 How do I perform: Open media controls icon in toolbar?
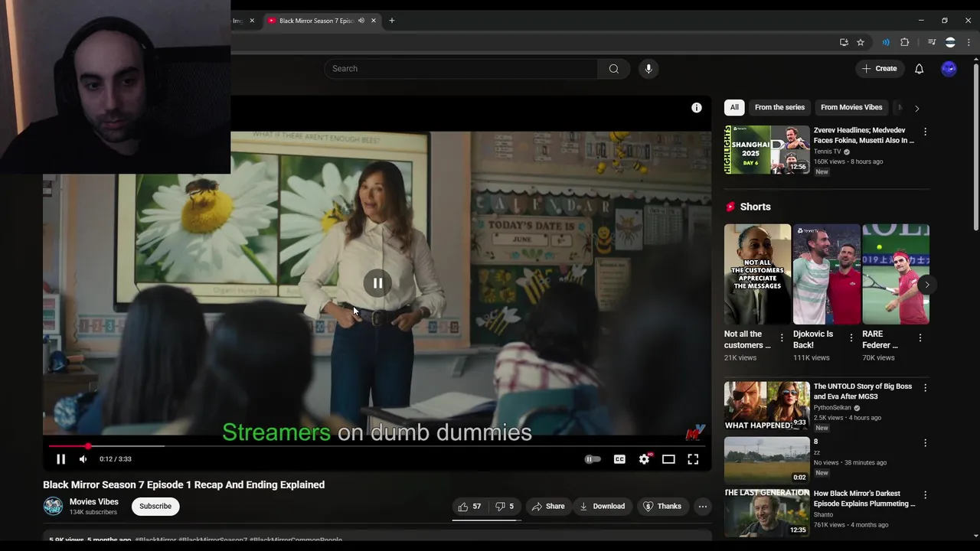tap(932, 42)
